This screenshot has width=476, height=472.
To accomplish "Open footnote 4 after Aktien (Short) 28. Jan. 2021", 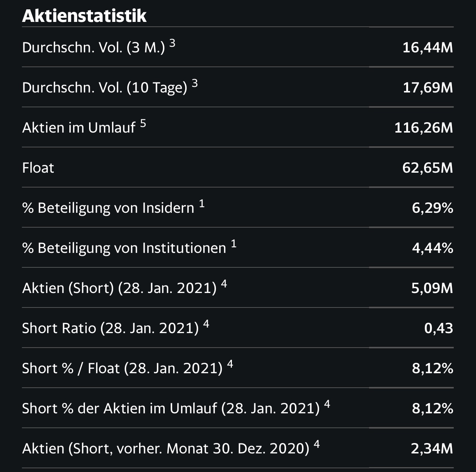I will (224, 284).
